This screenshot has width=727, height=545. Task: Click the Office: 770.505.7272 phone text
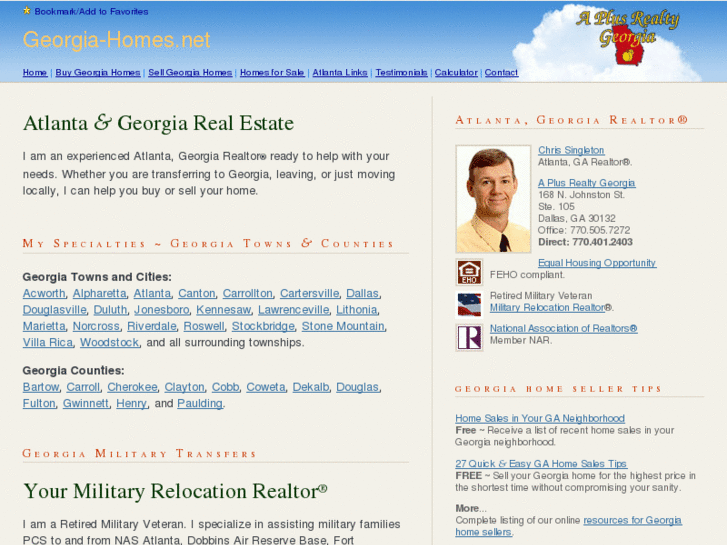point(584,230)
